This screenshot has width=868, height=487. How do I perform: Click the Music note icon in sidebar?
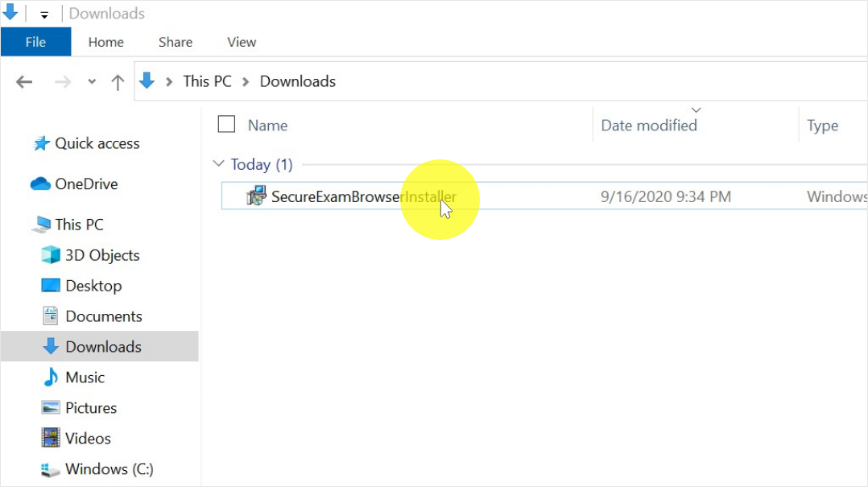51,377
